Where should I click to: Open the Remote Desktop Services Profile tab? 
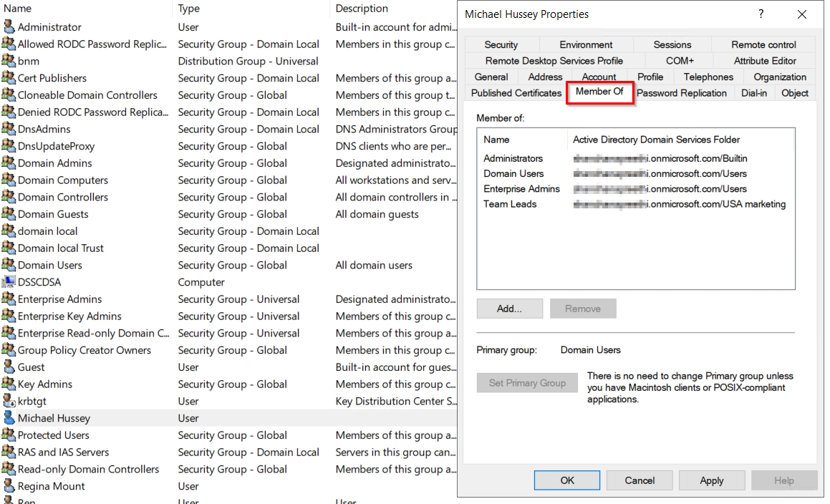coord(554,61)
